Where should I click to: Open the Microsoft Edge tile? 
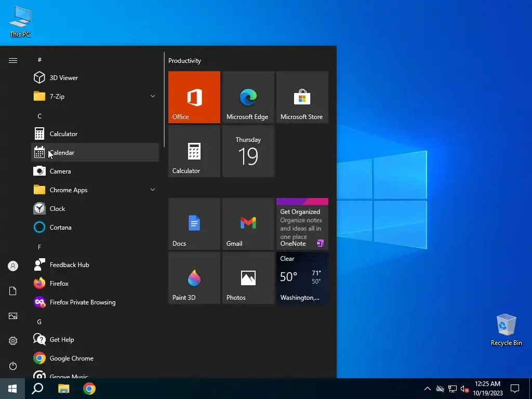point(248,97)
